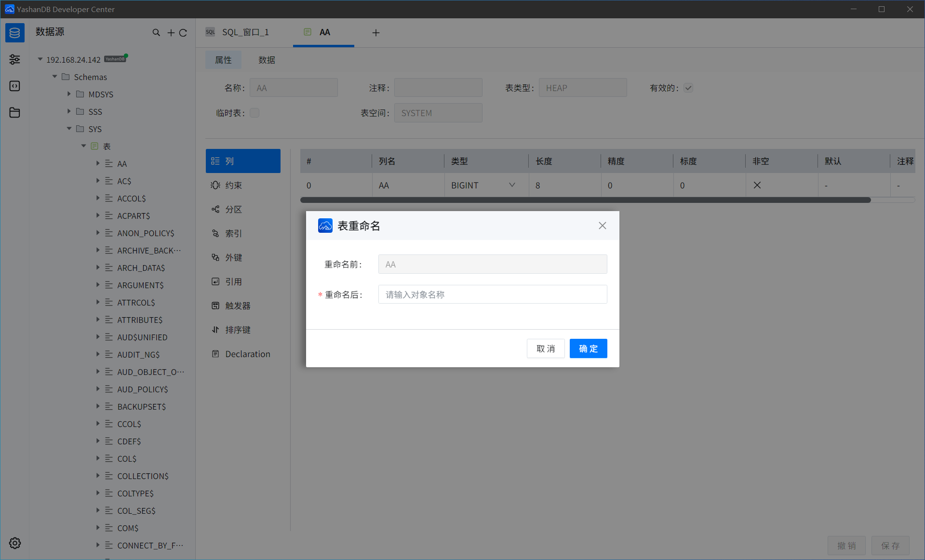Uncheck the 有效的 checkbox

click(688, 88)
